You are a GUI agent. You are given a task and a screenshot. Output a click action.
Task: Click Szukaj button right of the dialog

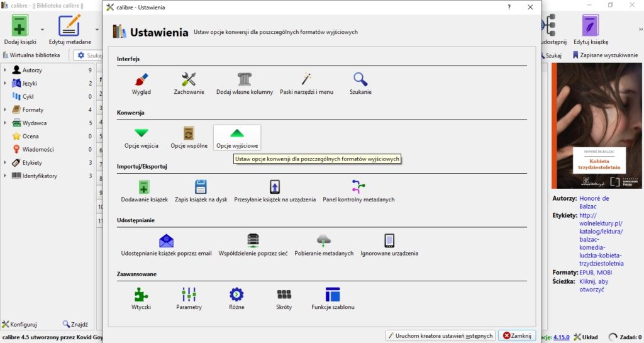pos(551,55)
